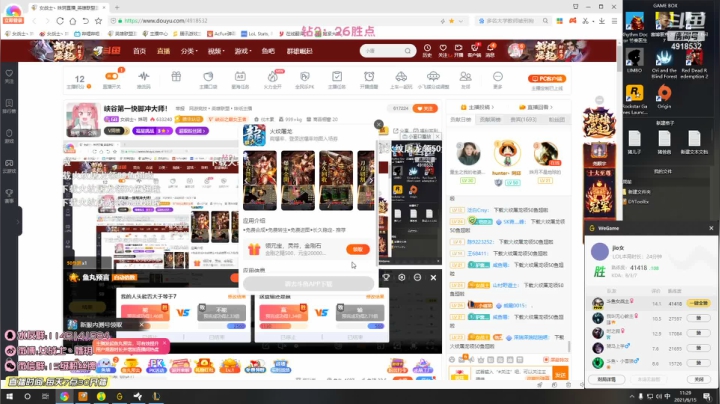Go to the browser home page

[73, 21]
